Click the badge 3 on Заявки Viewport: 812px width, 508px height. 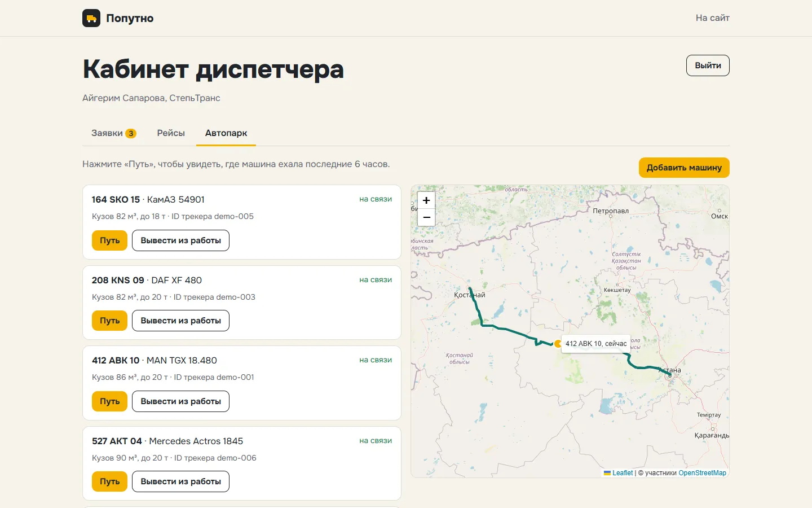pyautogui.click(x=131, y=134)
